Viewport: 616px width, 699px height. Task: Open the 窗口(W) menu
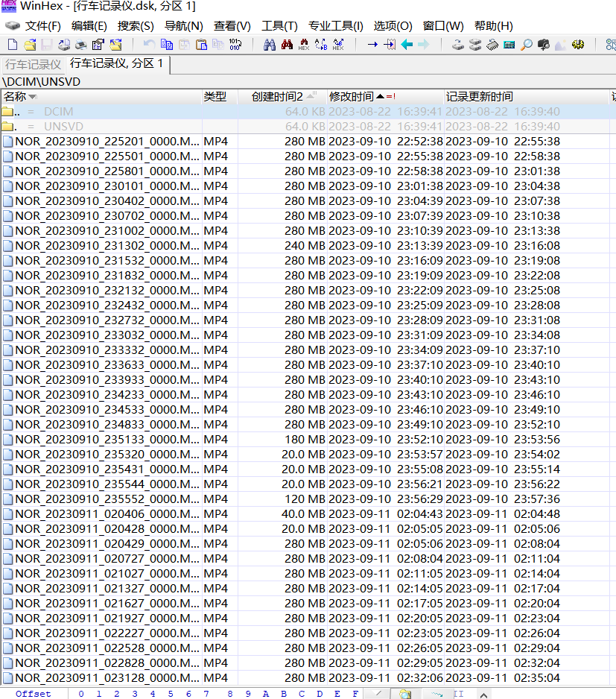pos(443,26)
